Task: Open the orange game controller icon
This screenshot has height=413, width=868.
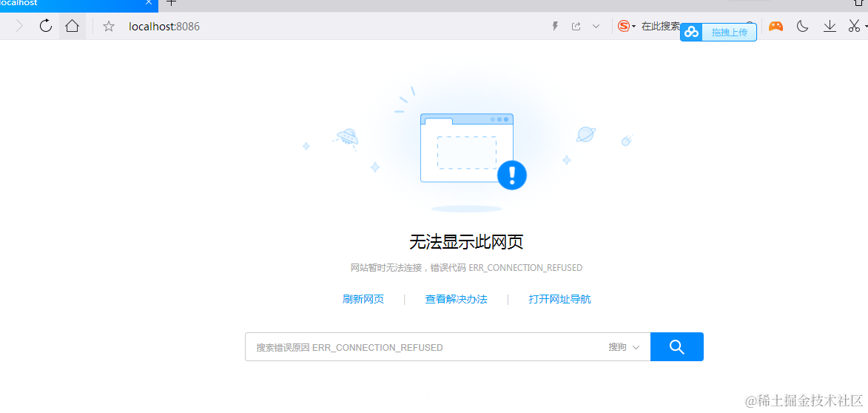Action: tap(776, 26)
